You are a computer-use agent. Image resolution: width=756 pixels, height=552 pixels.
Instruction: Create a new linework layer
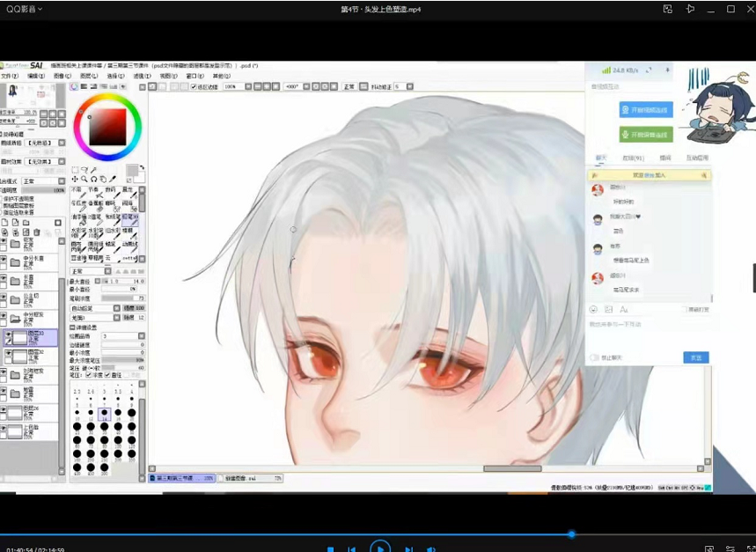[16, 223]
